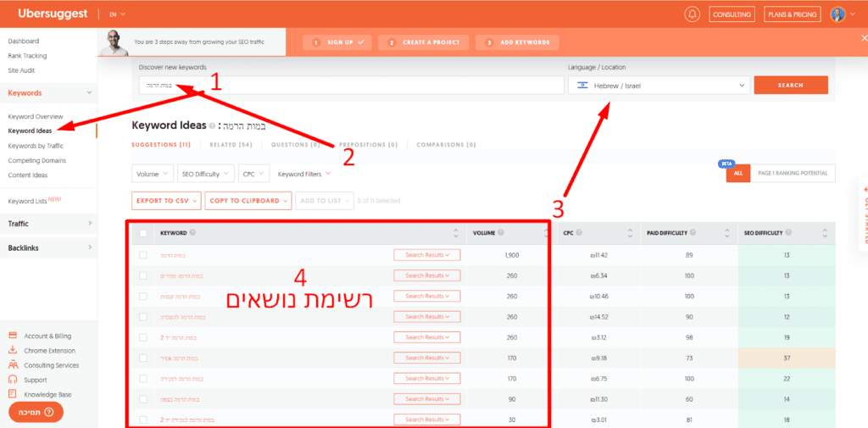The image size is (868, 428).
Task: Click the Knowledge Base book icon
Action: [14, 394]
